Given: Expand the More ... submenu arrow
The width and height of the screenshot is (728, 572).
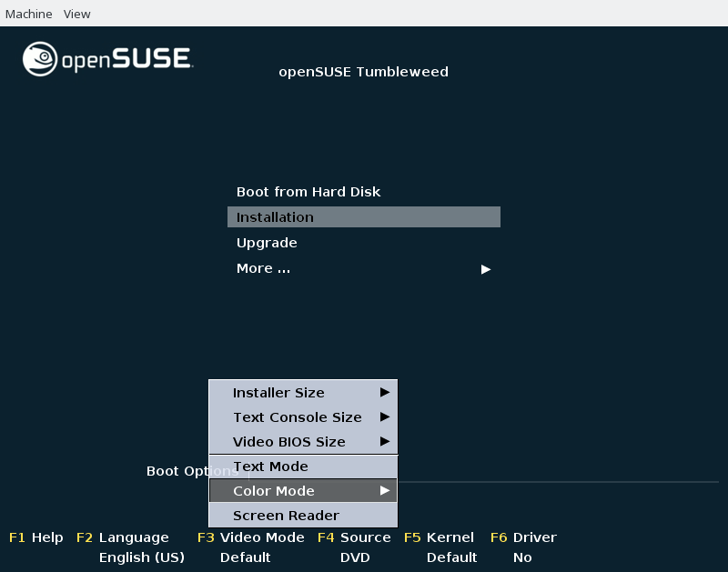Looking at the screenshot, I should [486, 269].
